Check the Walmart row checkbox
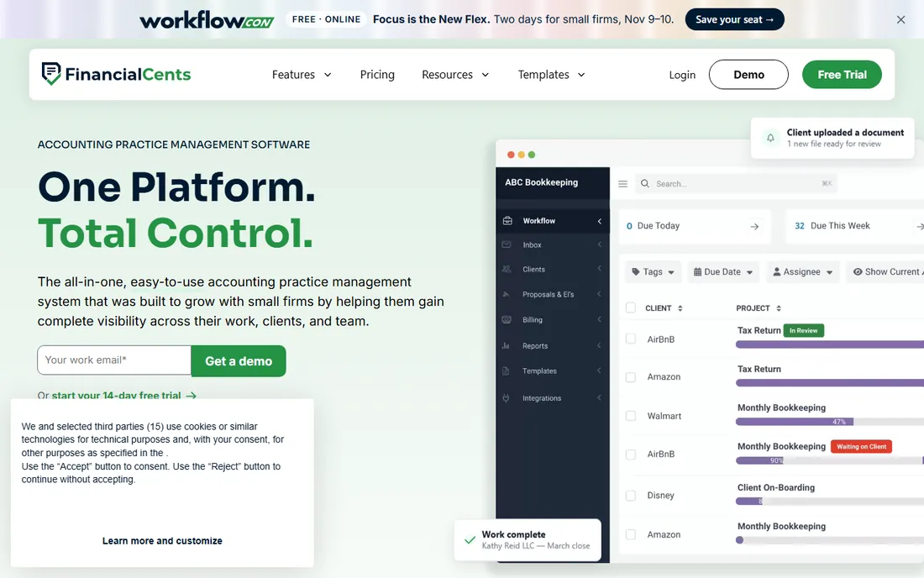This screenshot has width=924, height=578. [631, 416]
